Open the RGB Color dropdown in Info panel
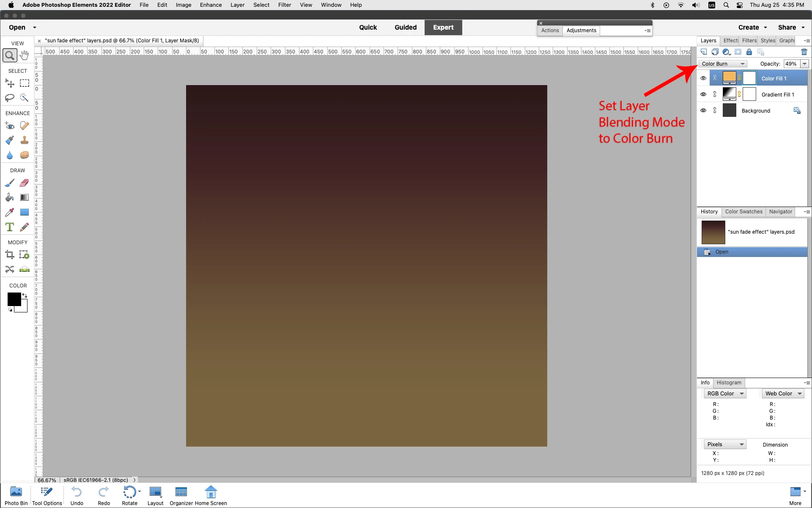The height and width of the screenshot is (508, 812). click(725, 394)
